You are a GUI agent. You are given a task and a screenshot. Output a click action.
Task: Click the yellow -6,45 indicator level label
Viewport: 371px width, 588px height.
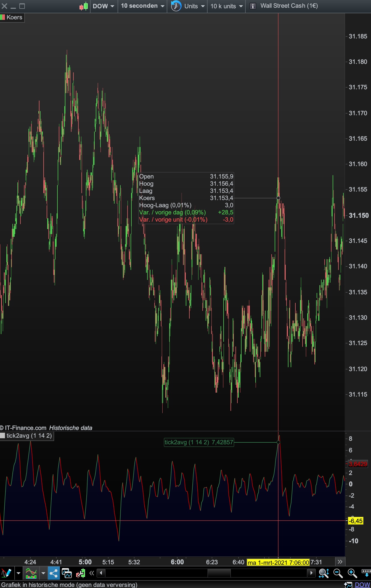(x=356, y=521)
